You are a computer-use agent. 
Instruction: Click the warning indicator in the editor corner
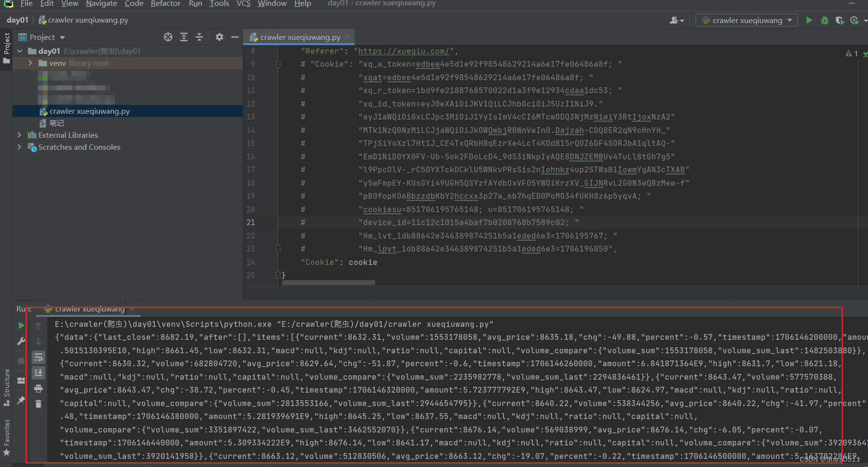tap(852, 53)
